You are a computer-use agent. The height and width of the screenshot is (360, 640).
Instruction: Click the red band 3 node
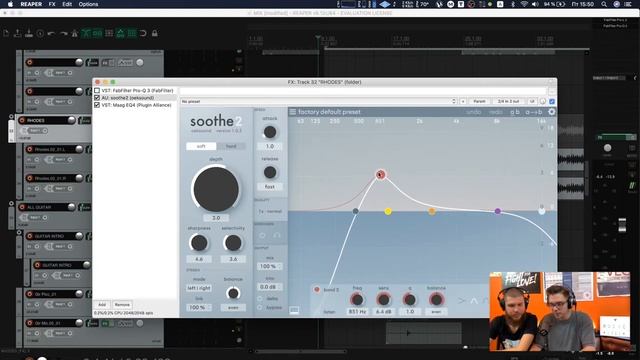coord(380,175)
